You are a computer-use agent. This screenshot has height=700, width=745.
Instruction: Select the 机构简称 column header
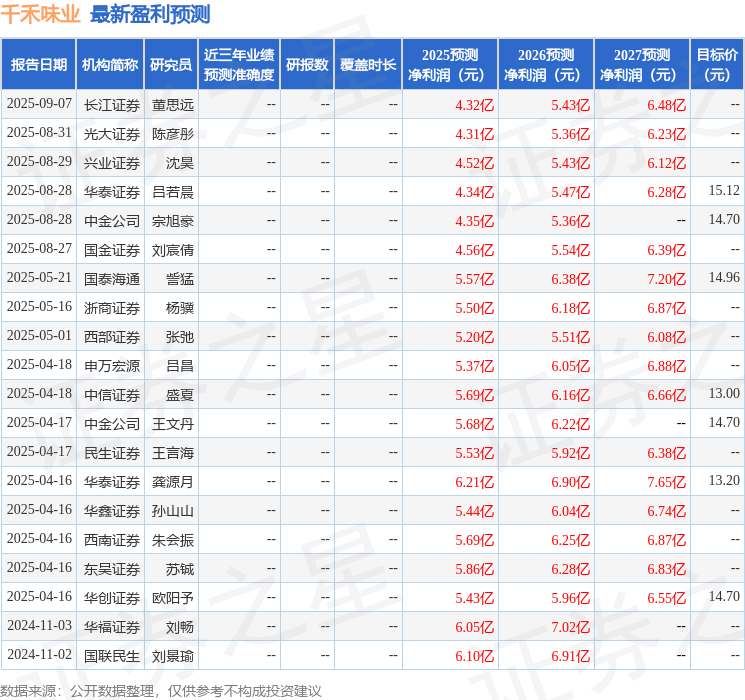pyautogui.click(x=110, y=65)
